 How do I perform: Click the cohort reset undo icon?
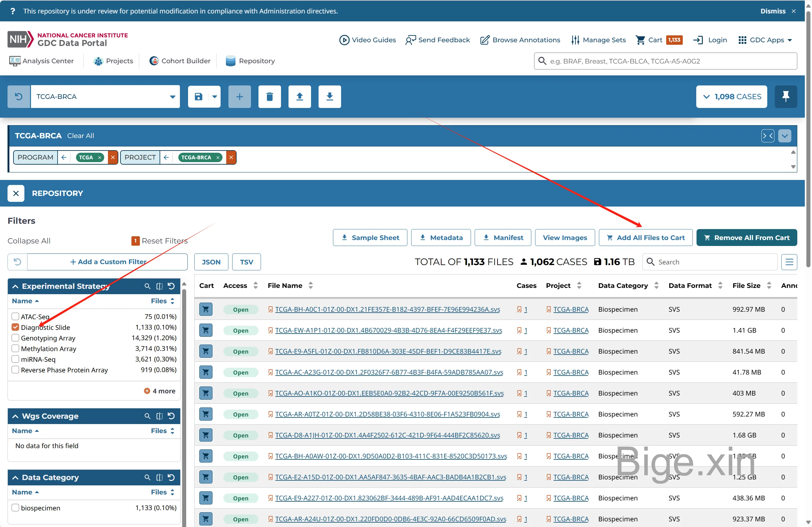coord(19,97)
